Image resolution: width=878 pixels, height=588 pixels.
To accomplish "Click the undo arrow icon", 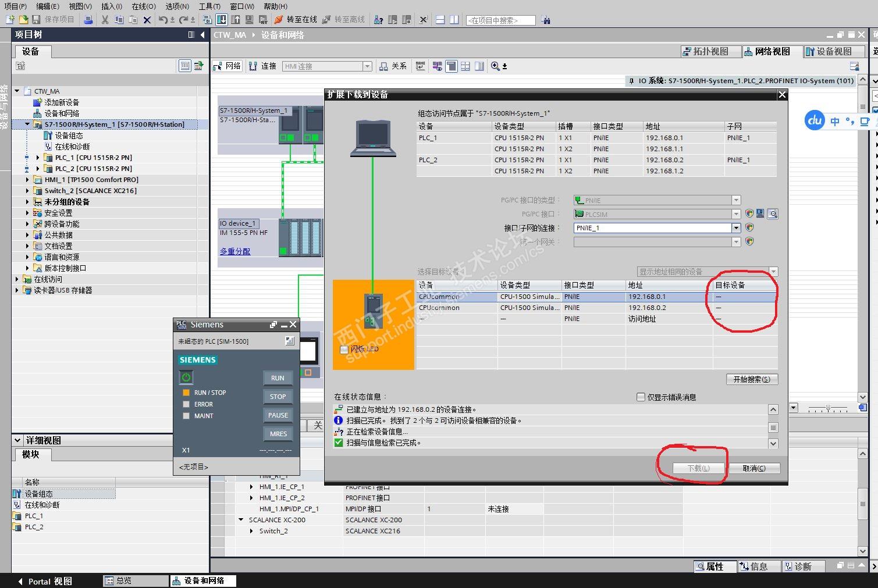I will click(163, 20).
